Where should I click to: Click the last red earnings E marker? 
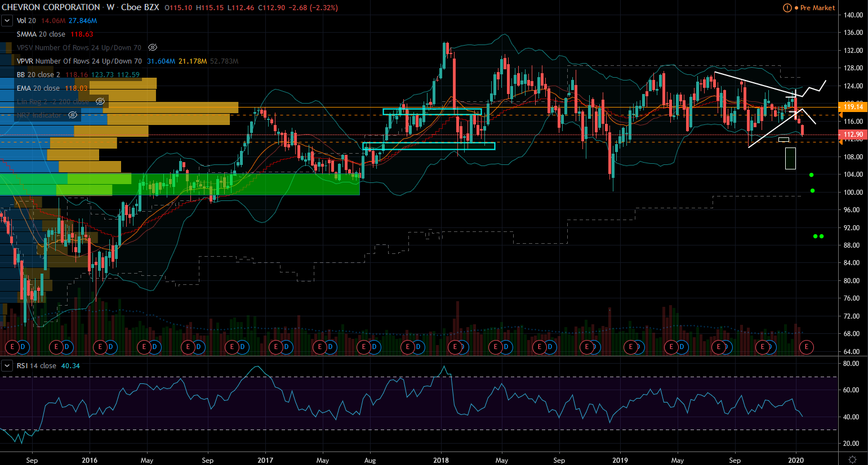point(807,347)
